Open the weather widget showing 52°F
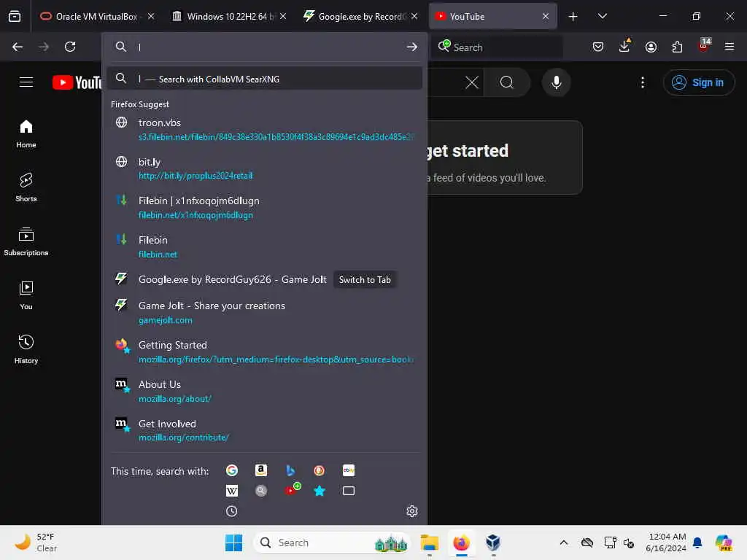This screenshot has height=560, width=747. 37,542
